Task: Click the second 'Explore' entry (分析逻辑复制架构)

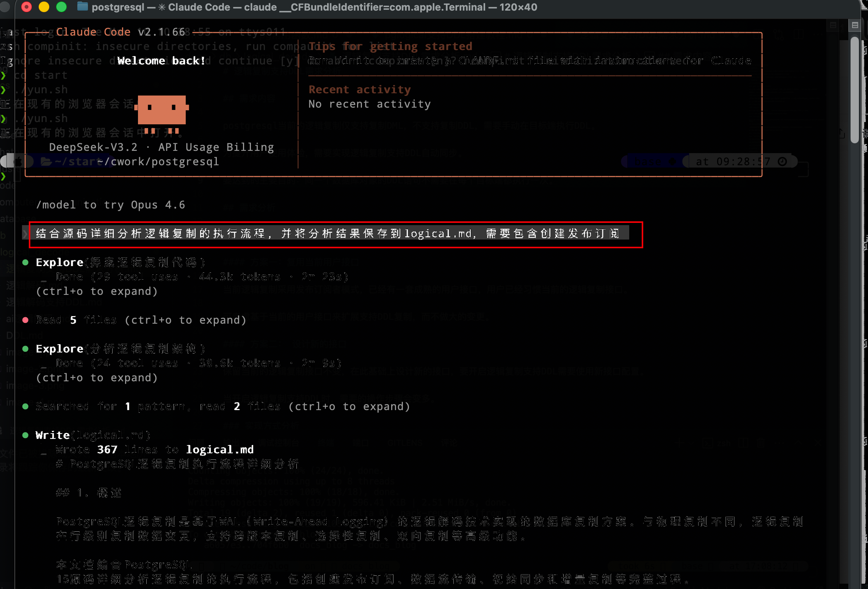Action: pos(121,349)
